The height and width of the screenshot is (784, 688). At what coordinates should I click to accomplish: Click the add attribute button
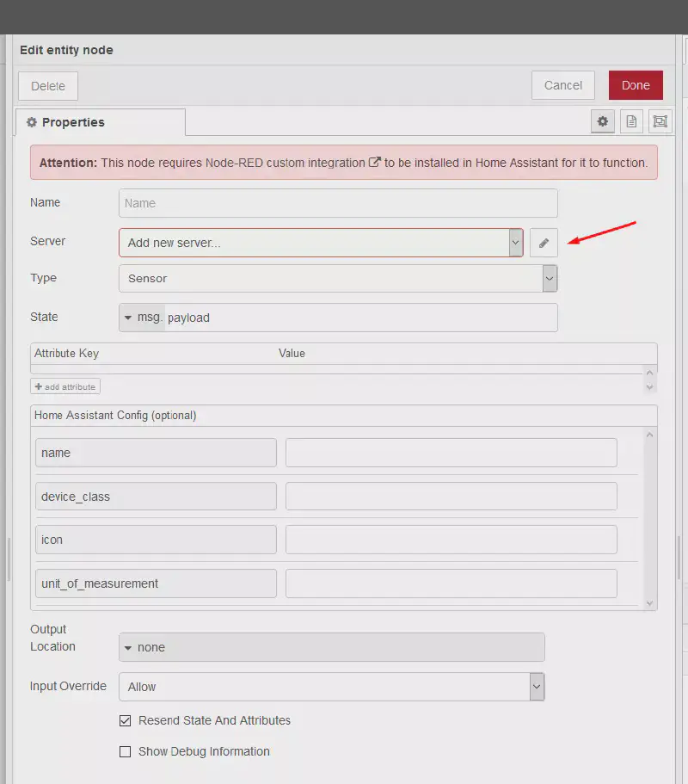pos(65,386)
